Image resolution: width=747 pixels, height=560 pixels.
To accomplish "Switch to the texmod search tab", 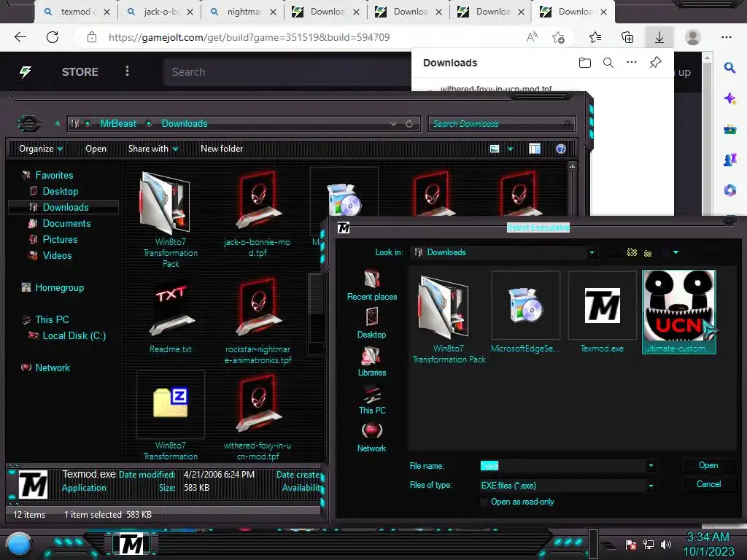I will click(76, 12).
